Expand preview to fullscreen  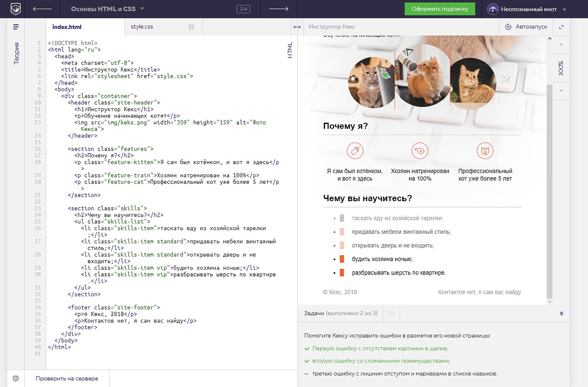[x=561, y=27]
